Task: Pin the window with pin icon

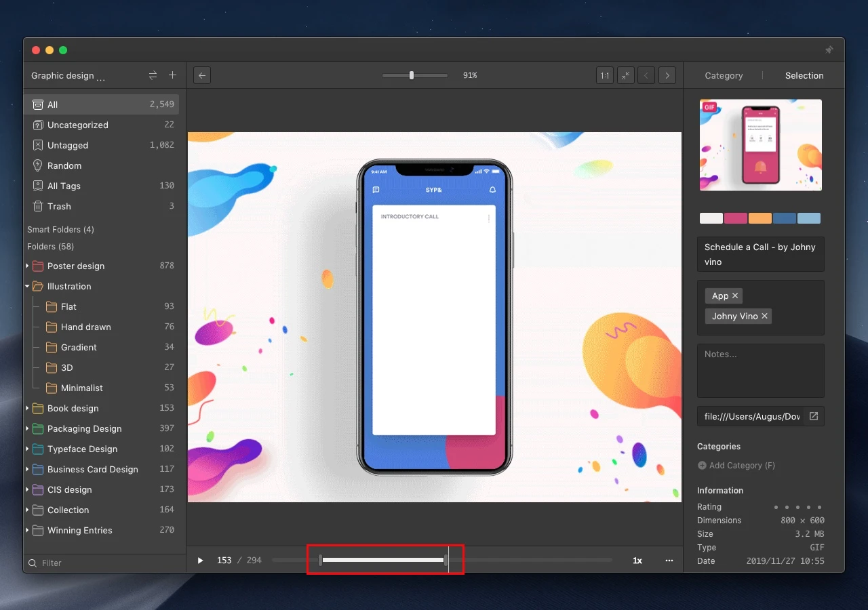Action: click(x=829, y=50)
